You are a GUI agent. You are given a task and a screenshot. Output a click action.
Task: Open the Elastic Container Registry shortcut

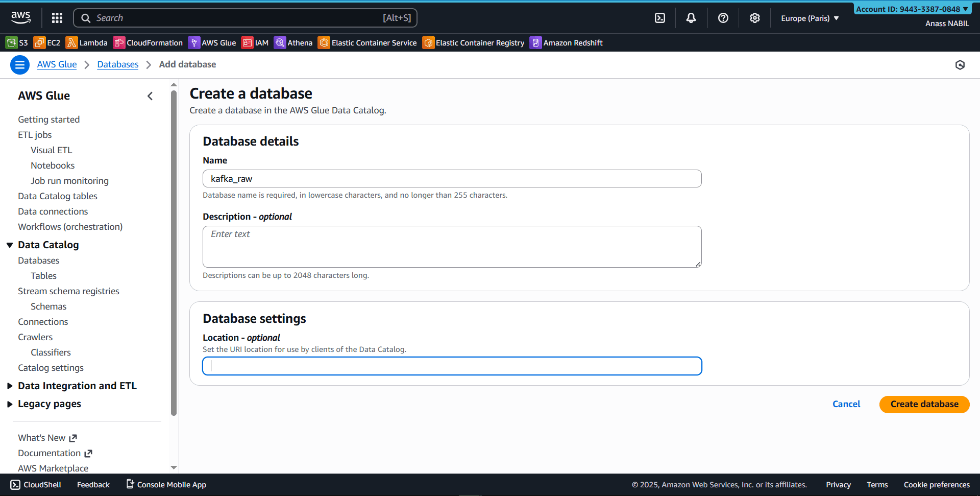(x=473, y=43)
